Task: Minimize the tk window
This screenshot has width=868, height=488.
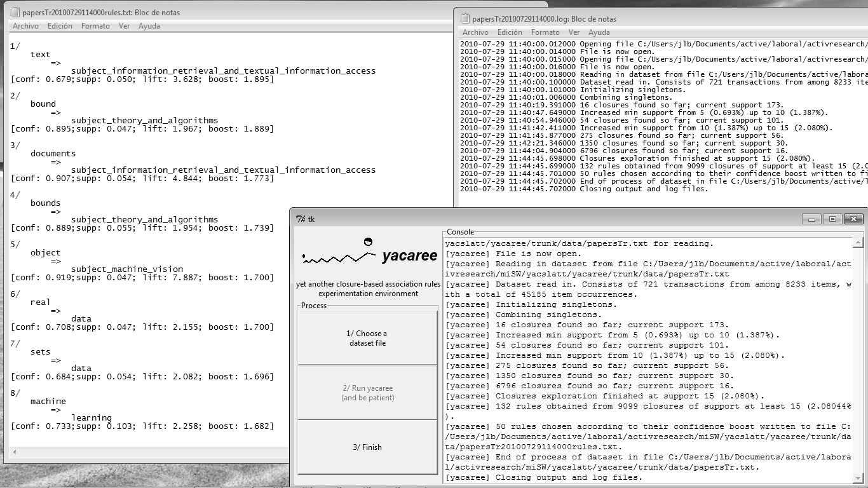Action: pyautogui.click(x=811, y=219)
